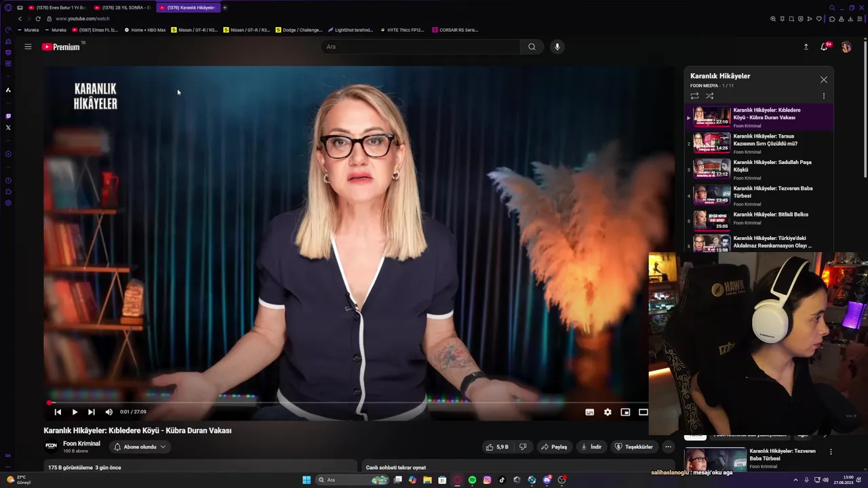Switch to miniplayer mode

[x=625, y=412]
